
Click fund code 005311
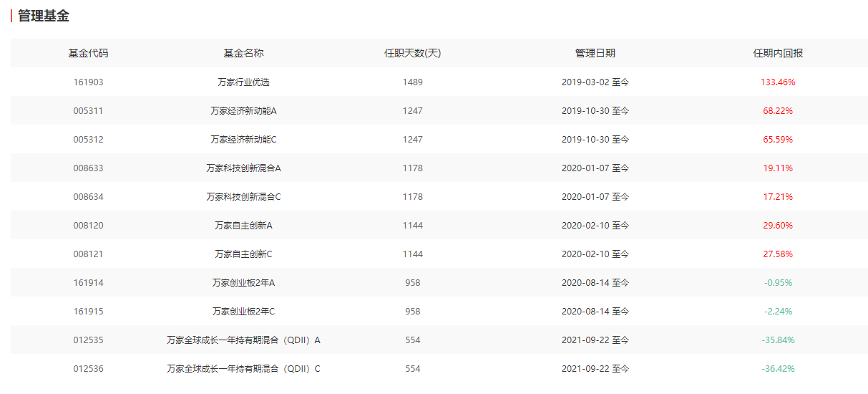click(x=89, y=111)
